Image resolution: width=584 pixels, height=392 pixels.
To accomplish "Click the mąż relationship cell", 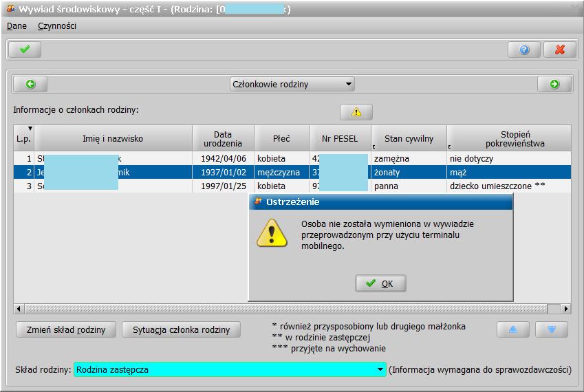I will tap(509, 173).
